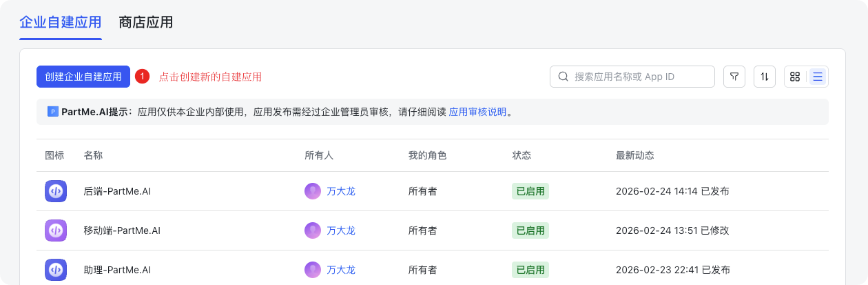Click owner avatar in 后端-PartMe.AI row

point(313,191)
